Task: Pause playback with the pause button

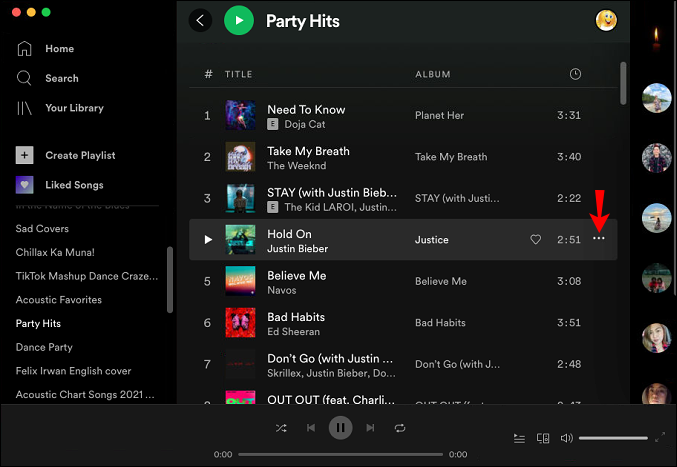Action: point(341,428)
